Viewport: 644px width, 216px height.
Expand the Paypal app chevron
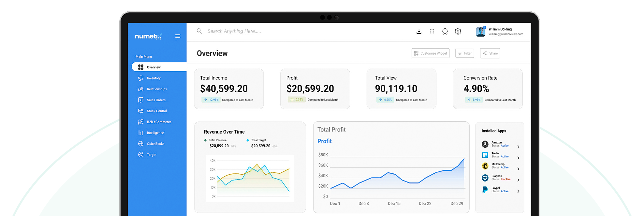(518, 191)
